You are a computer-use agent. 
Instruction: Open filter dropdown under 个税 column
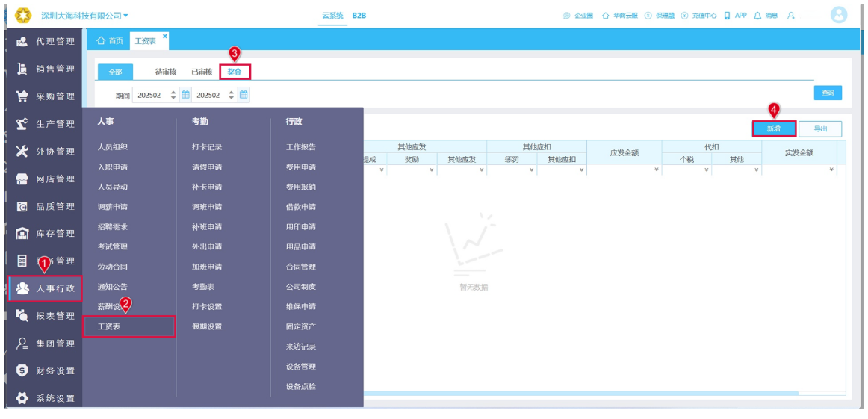[707, 170]
